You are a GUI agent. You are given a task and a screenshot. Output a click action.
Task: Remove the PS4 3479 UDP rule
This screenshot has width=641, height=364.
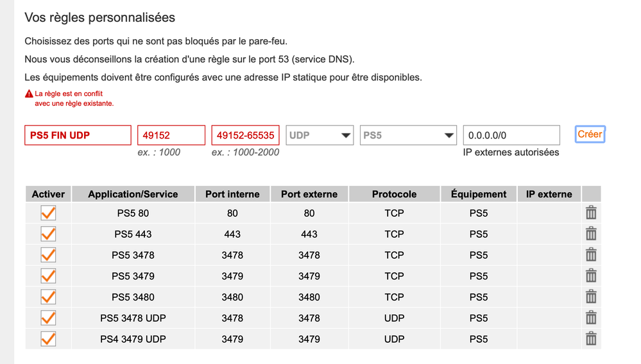pos(591,339)
